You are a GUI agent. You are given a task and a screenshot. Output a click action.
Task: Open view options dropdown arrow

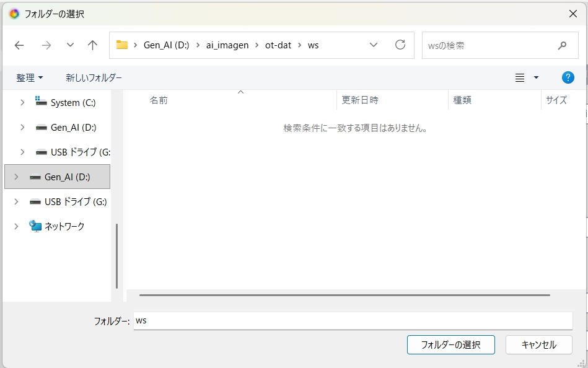(536, 77)
